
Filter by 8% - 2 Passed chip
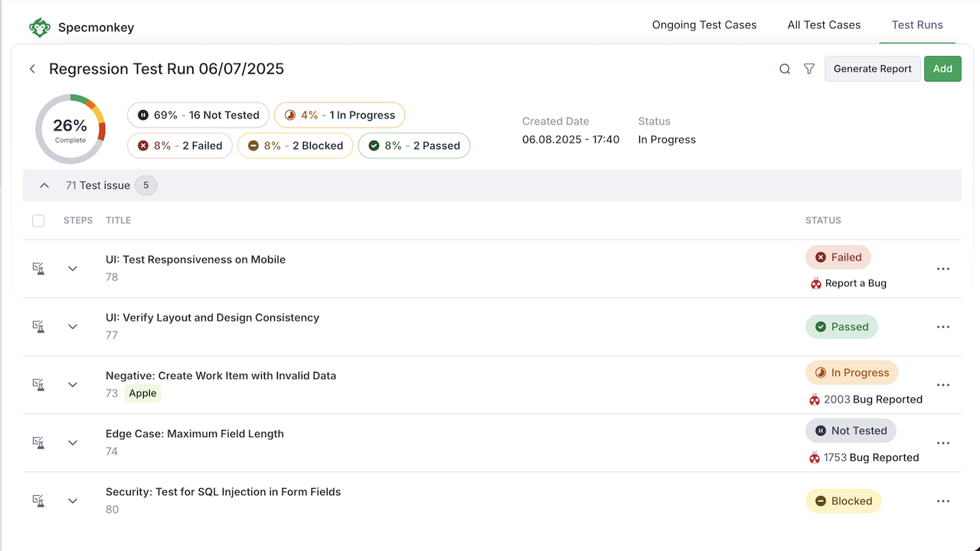click(x=414, y=145)
